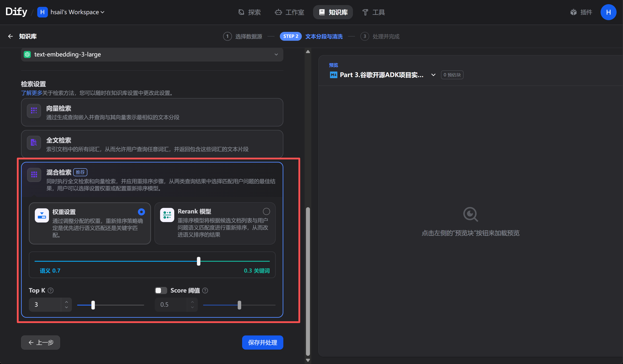Click the 语义 0.7 label
Viewport: 623px width, 364px height.
tap(50, 271)
